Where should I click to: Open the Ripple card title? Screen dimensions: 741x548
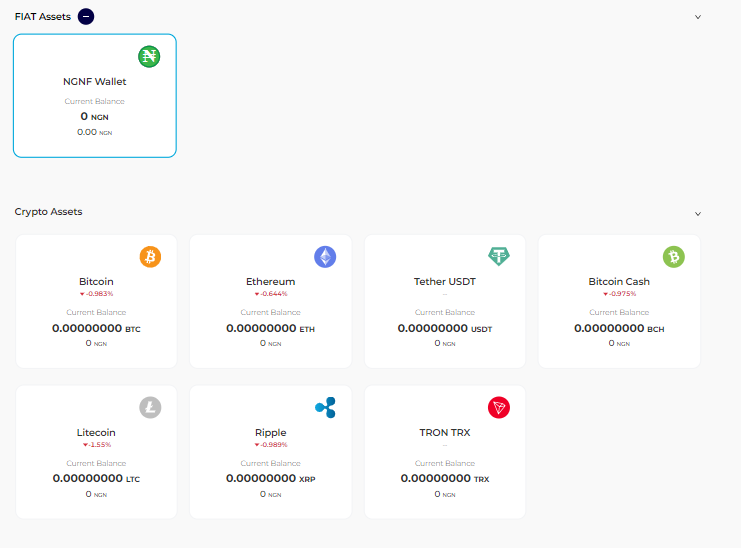[271, 432]
